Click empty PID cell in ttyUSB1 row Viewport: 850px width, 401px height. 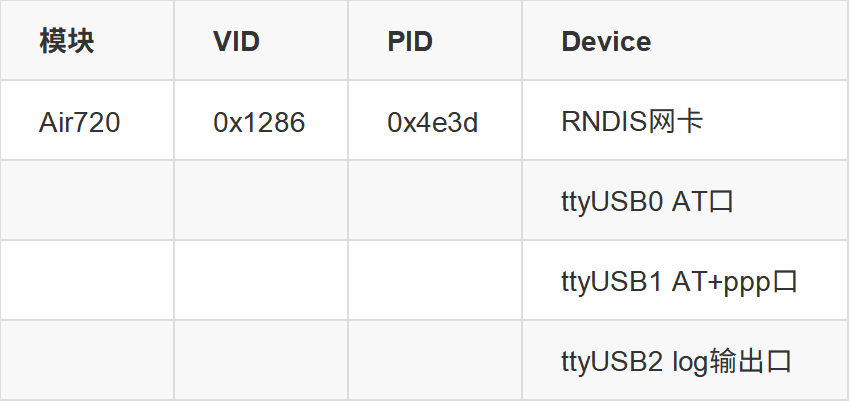click(x=435, y=280)
